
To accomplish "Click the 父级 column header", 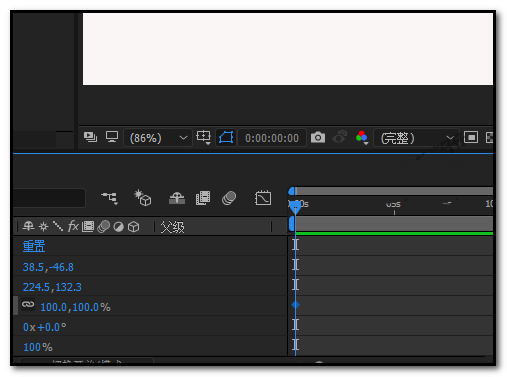I will [172, 227].
